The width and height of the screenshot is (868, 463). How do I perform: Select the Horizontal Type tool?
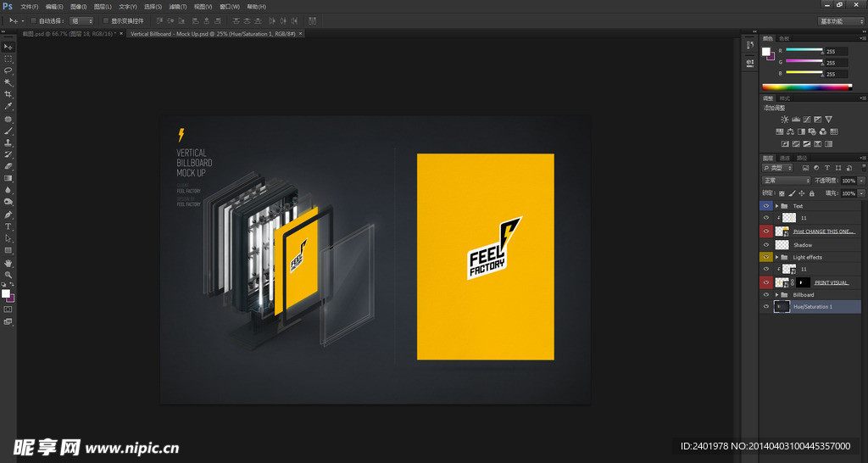8,226
